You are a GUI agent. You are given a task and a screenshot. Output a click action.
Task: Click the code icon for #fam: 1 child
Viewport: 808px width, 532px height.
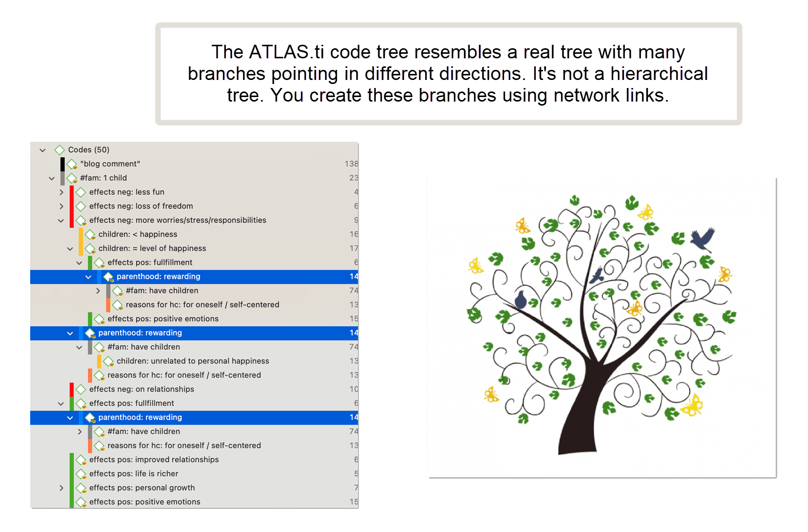click(x=72, y=178)
